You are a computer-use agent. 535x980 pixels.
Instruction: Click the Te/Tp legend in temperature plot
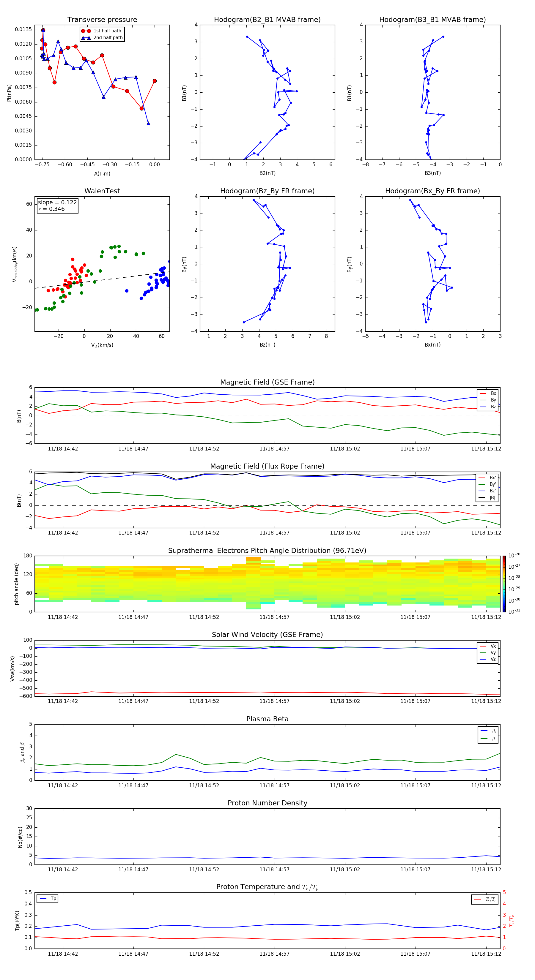pyautogui.click(x=485, y=899)
